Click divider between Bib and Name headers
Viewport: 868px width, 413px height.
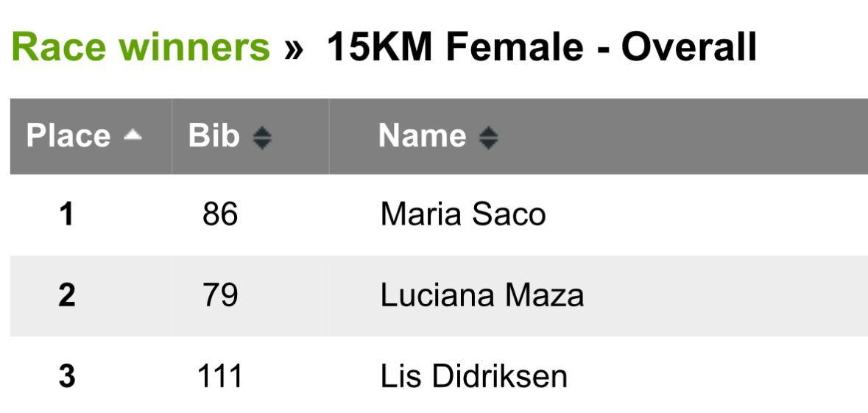[328, 136]
